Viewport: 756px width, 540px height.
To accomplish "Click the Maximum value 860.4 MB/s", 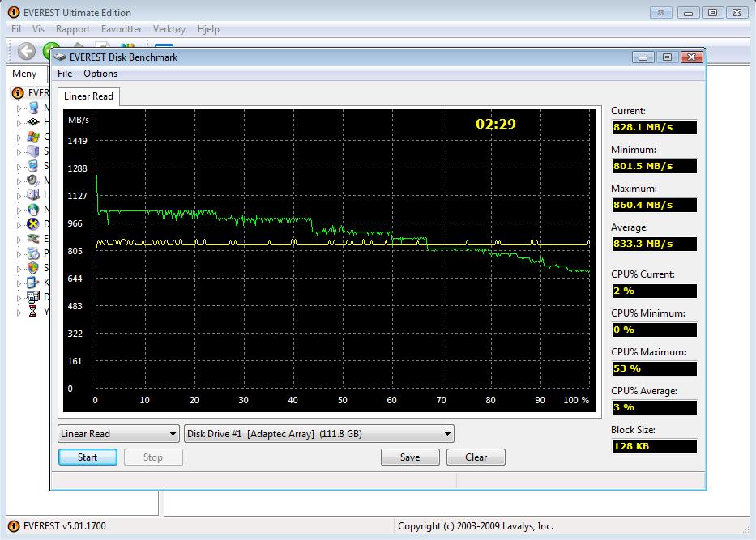I will tap(654, 205).
